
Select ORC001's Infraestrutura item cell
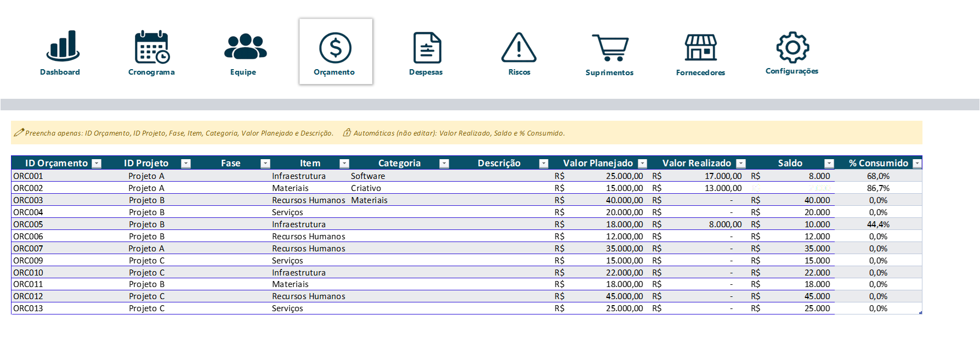(x=310, y=176)
